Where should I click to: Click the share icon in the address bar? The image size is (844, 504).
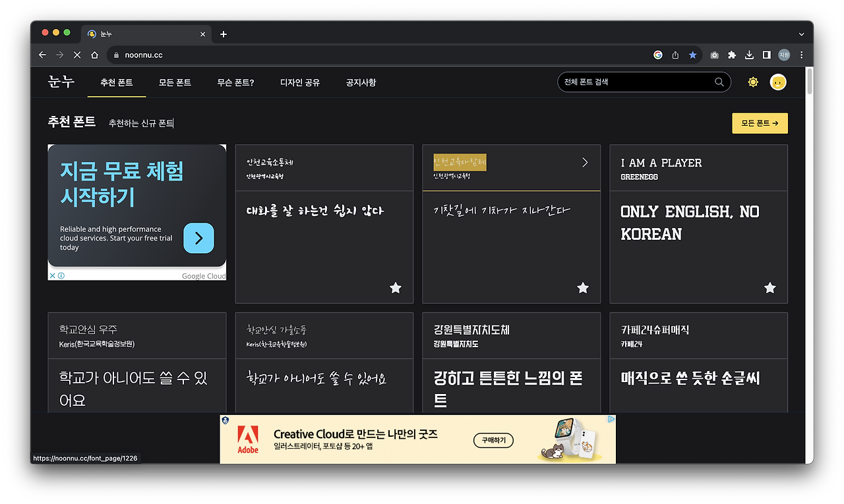coord(675,55)
